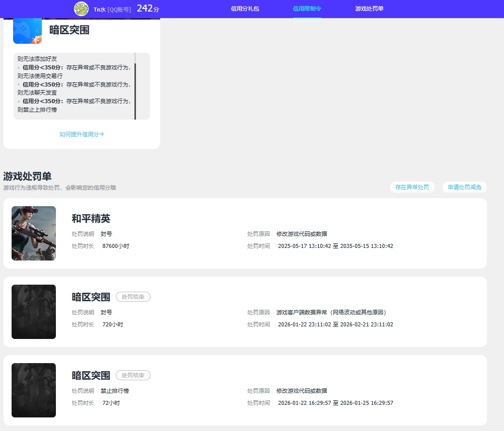Click the 72小时 duration value
The height and width of the screenshot is (431, 504).
coord(111,403)
